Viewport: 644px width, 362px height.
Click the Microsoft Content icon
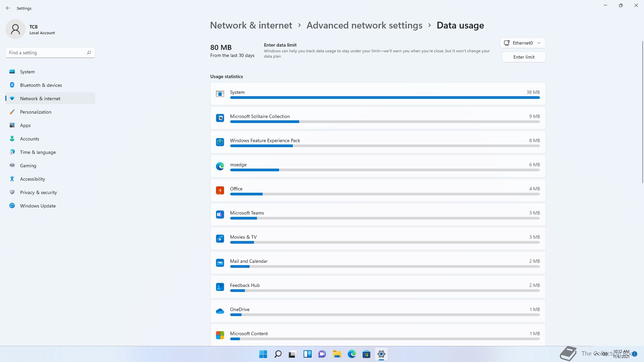click(220, 335)
